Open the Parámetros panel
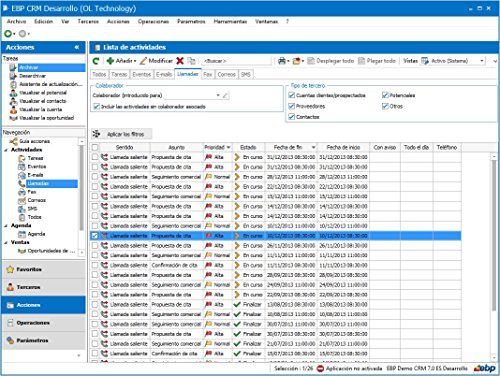This screenshot has width=500, height=376. click(43, 340)
